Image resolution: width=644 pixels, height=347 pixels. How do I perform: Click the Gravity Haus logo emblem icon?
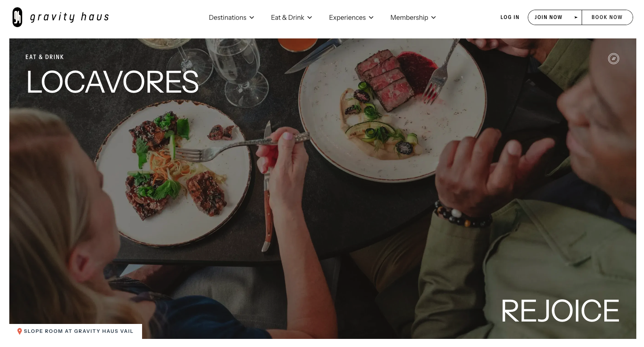coord(17,17)
